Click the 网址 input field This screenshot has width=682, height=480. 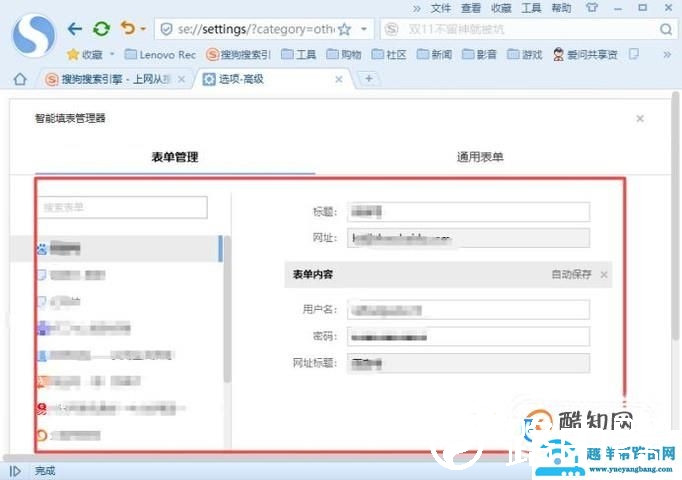(x=468, y=238)
